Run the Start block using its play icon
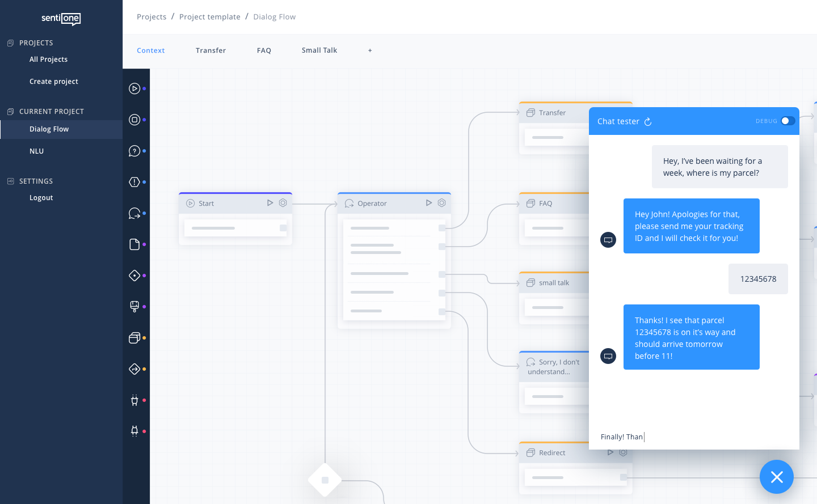The height and width of the screenshot is (504, 817). point(271,202)
